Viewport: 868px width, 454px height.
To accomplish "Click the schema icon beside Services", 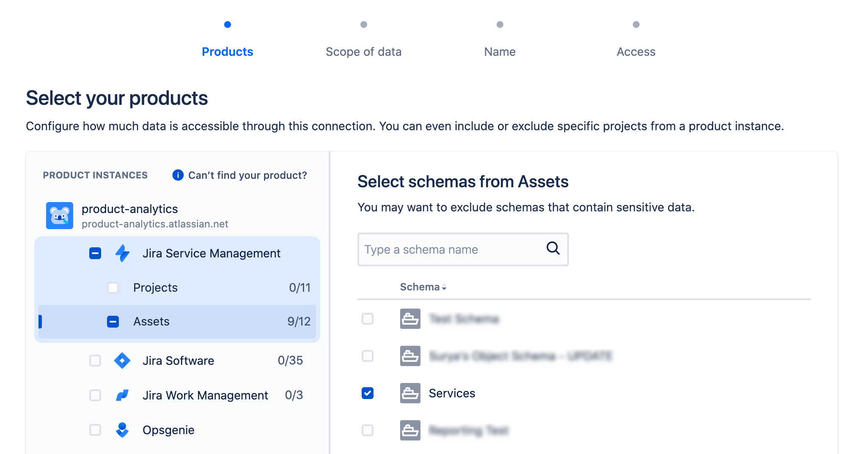I will coord(409,393).
